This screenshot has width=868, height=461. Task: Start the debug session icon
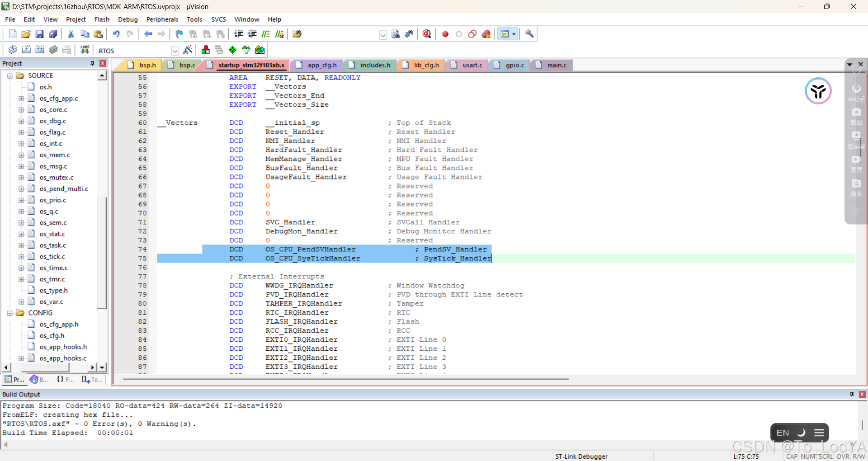click(427, 34)
